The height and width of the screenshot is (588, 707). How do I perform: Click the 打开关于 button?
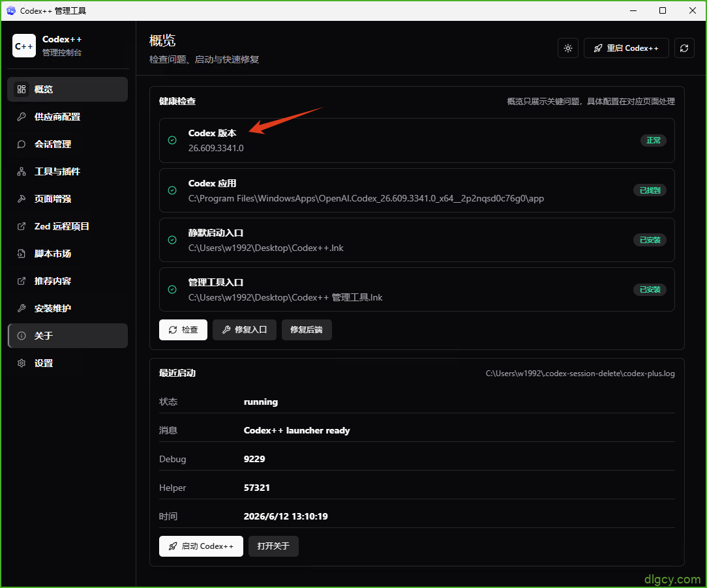point(273,546)
